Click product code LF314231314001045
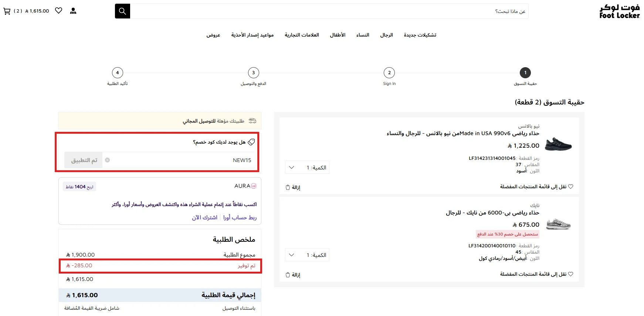Viewport: 644px width, 316px height. pos(492,158)
